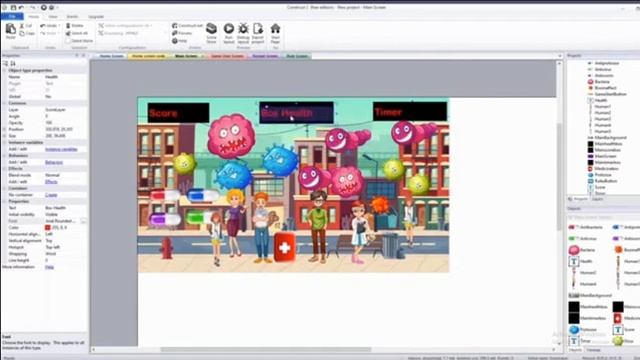Select the Score text object on the layout

[178, 113]
